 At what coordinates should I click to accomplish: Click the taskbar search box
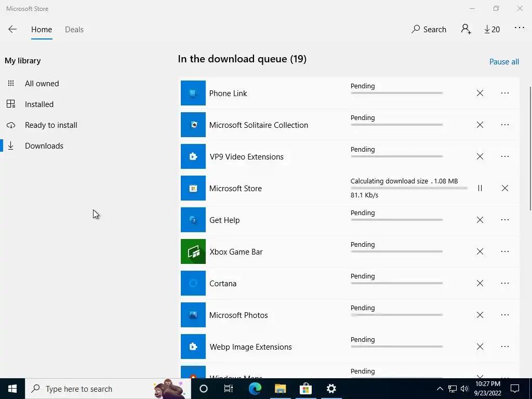[108, 389]
